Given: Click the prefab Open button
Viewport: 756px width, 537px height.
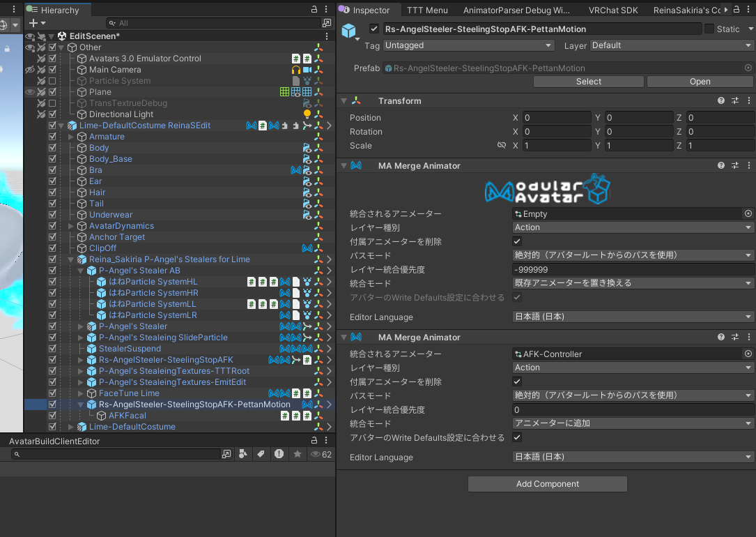Looking at the screenshot, I should click(700, 82).
